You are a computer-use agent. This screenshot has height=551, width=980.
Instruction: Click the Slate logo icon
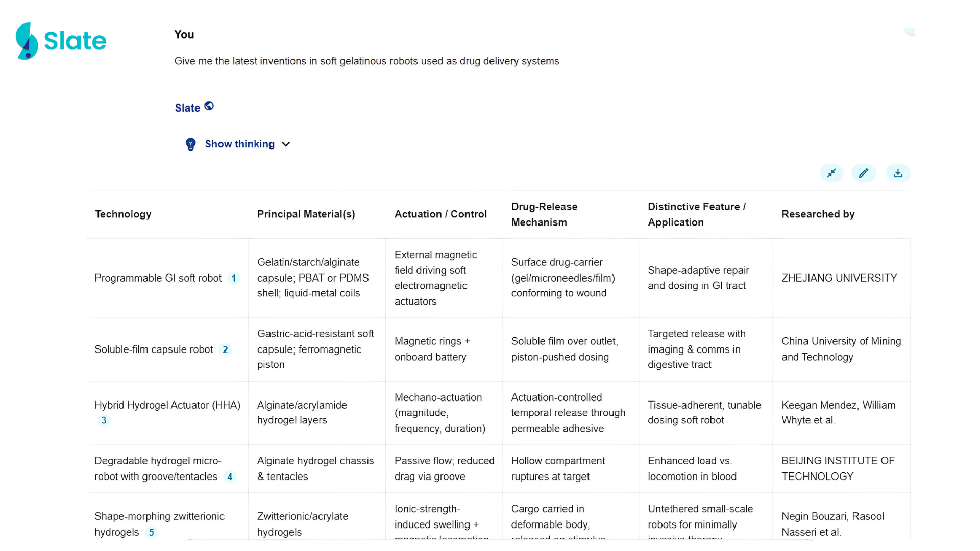click(27, 41)
